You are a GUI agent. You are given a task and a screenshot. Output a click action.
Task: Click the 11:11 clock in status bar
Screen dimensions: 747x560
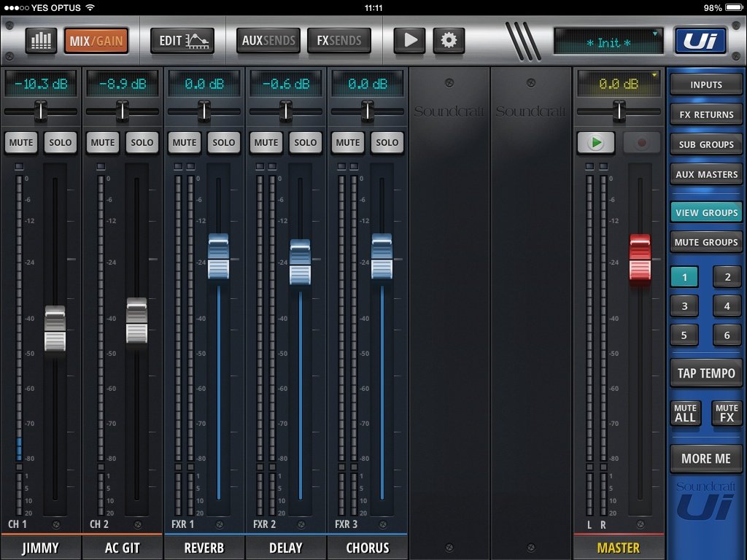tap(373, 7)
